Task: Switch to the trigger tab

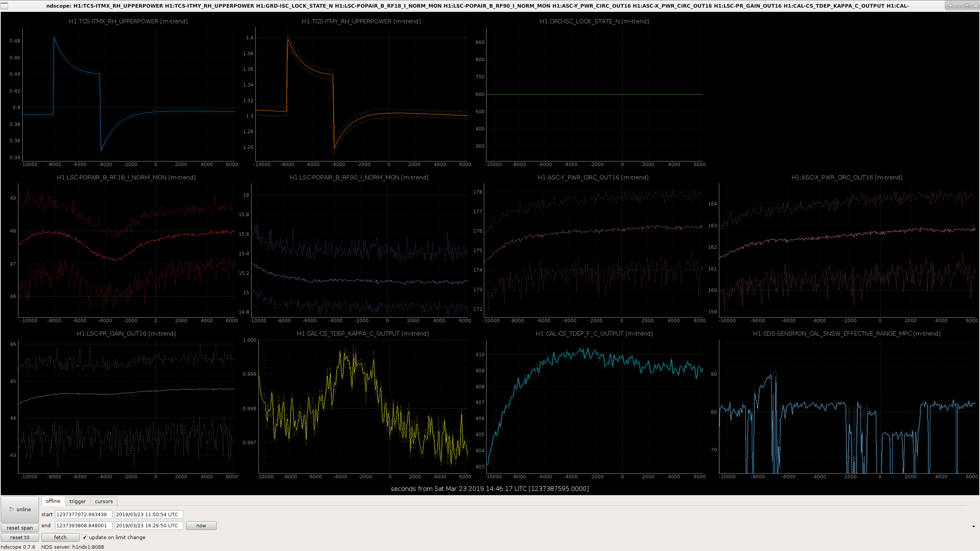Action: (78, 501)
